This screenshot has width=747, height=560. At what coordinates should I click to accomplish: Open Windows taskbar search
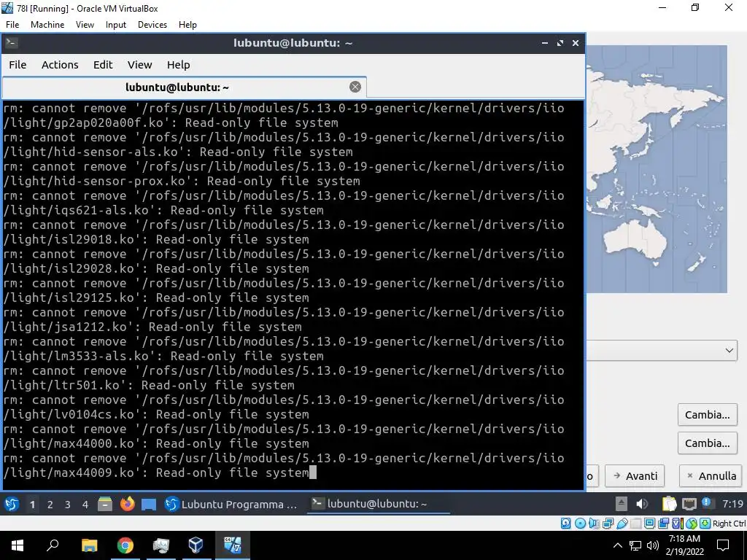click(x=53, y=545)
